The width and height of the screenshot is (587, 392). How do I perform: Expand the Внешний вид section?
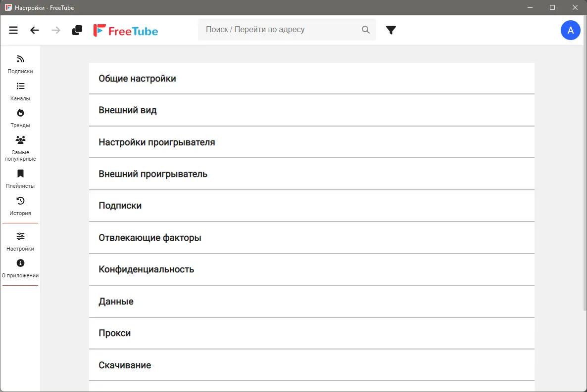click(311, 110)
